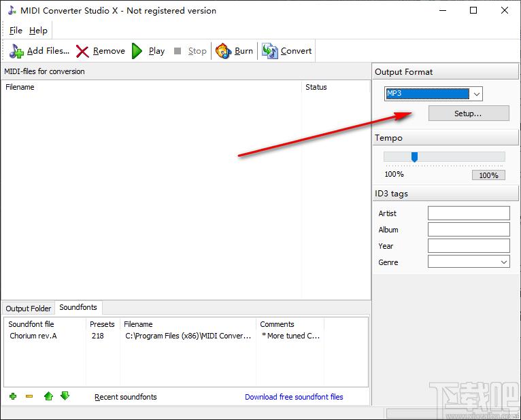Image resolution: width=521 pixels, height=420 pixels.
Task: Open the Help menu
Action: pos(38,31)
